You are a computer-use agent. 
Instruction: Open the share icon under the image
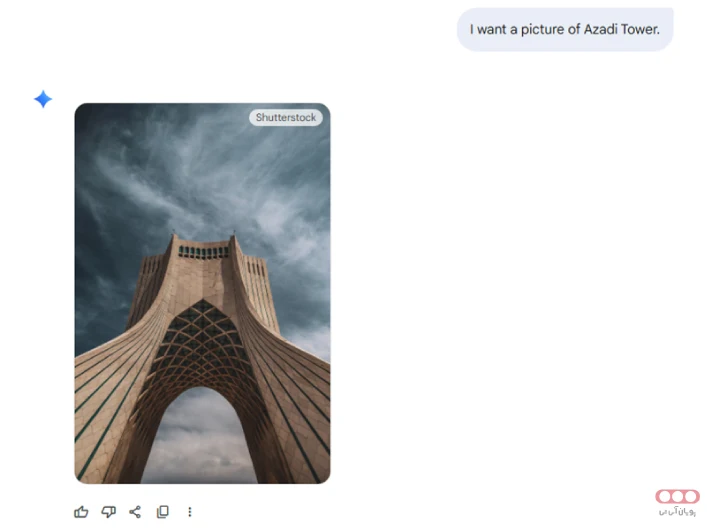(135, 512)
